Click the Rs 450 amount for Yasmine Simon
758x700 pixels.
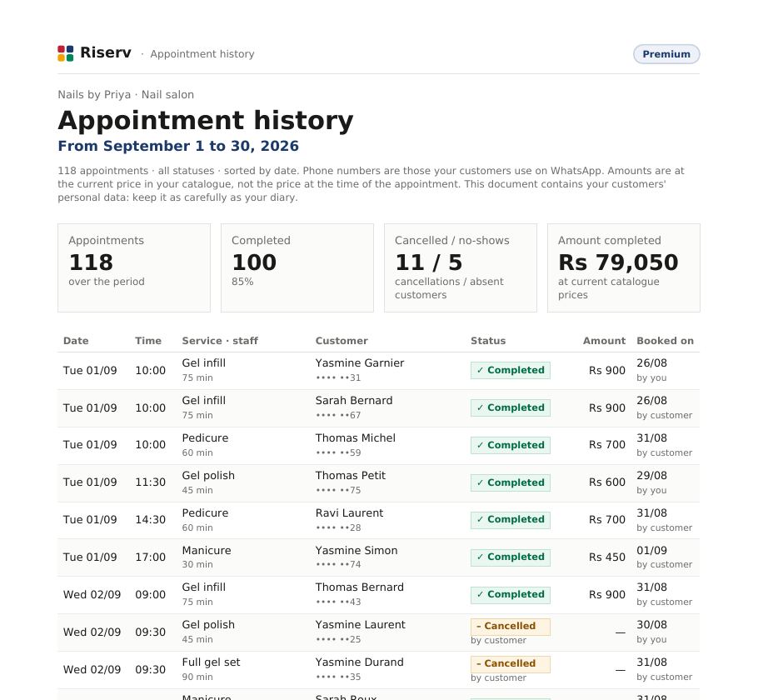click(607, 557)
